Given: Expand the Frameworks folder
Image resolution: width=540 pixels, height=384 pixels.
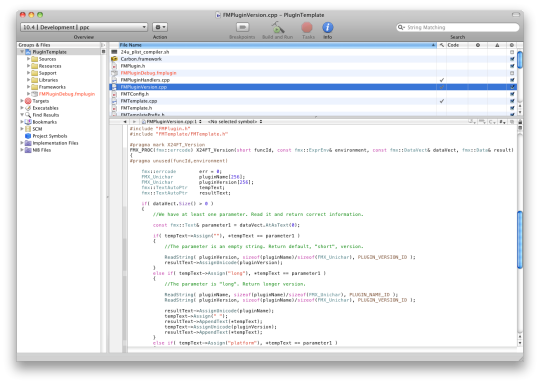Looking at the screenshot, I should (29, 87).
